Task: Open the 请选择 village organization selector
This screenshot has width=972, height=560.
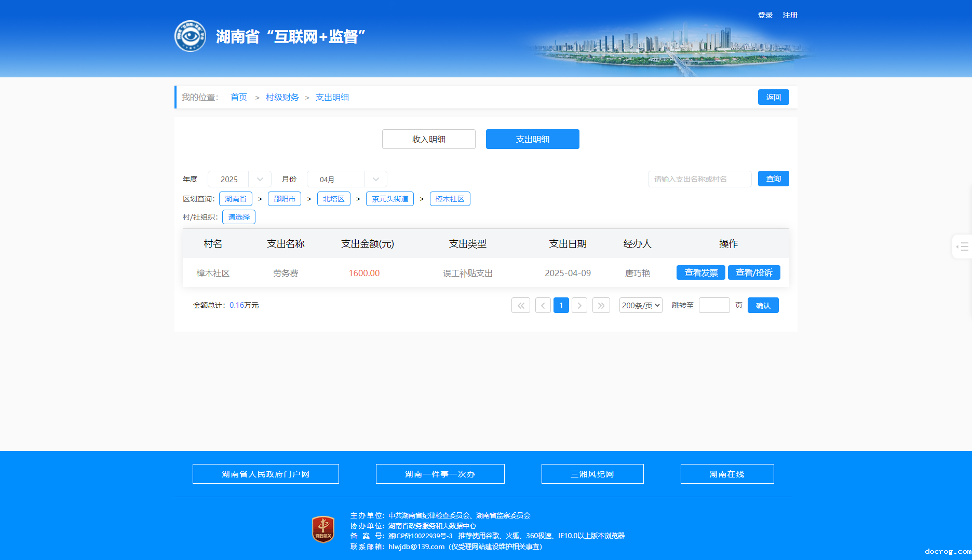Action: pyautogui.click(x=239, y=217)
